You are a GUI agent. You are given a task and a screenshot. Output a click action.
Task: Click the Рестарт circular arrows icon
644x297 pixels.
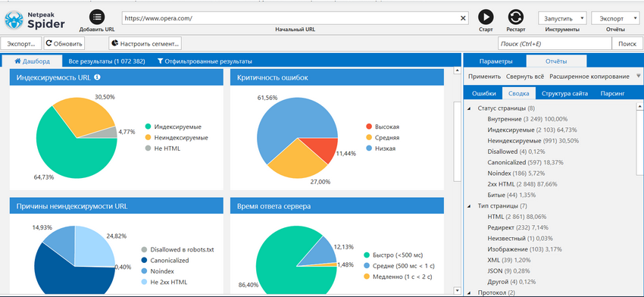pyautogui.click(x=516, y=17)
